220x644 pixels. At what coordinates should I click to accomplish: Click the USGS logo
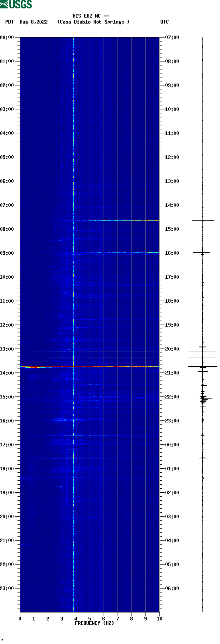click(x=16, y=4)
